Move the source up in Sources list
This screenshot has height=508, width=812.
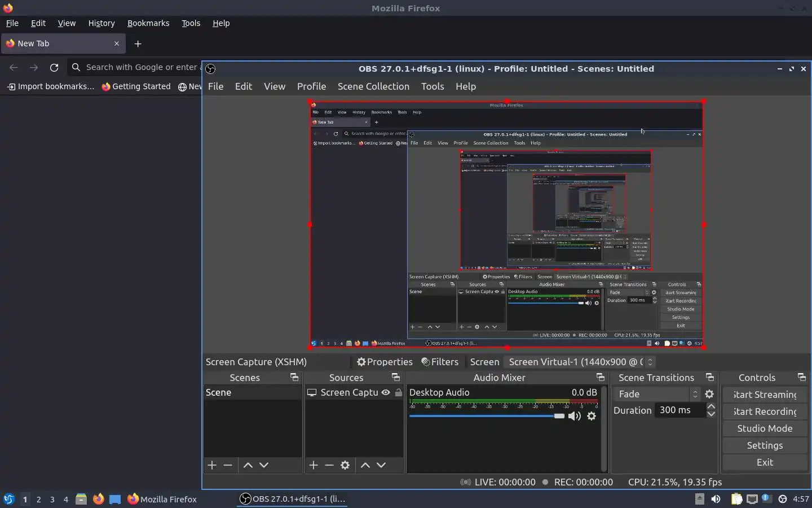(x=365, y=465)
